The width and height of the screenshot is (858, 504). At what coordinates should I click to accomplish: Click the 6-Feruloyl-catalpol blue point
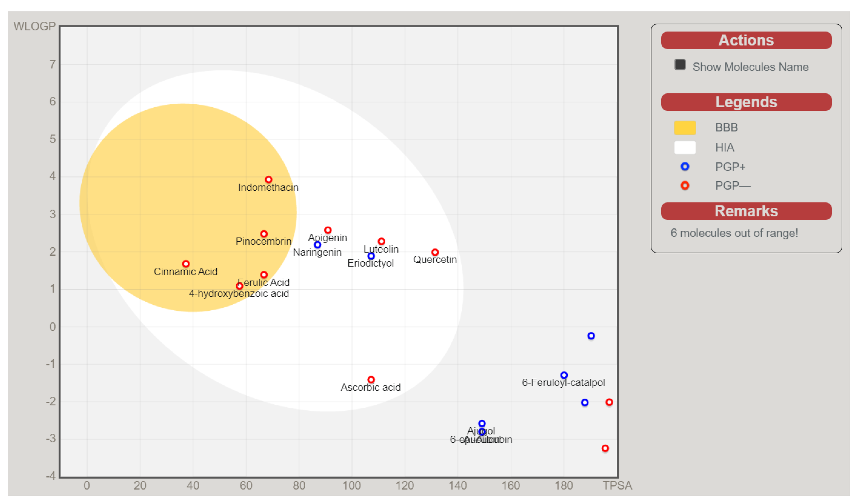coord(564,375)
